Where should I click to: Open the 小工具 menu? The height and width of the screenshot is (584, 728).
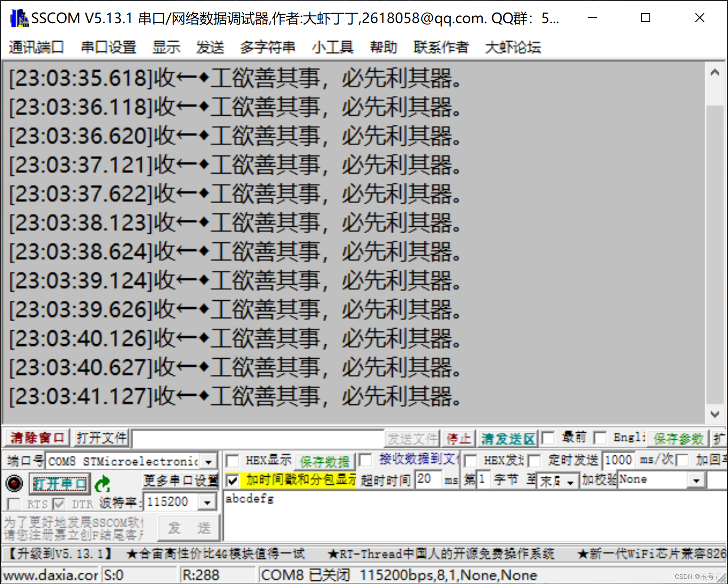[333, 47]
